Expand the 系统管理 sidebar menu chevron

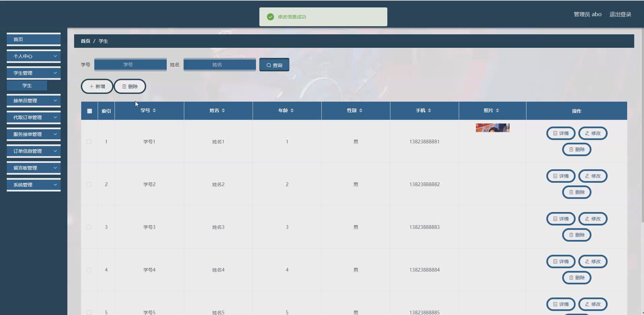tap(55, 185)
